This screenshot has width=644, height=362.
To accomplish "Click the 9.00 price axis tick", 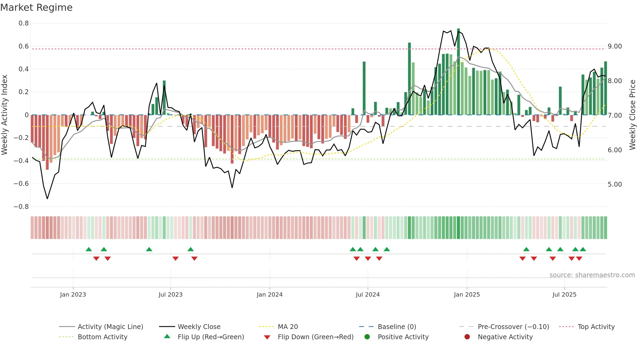I will (x=615, y=46).
